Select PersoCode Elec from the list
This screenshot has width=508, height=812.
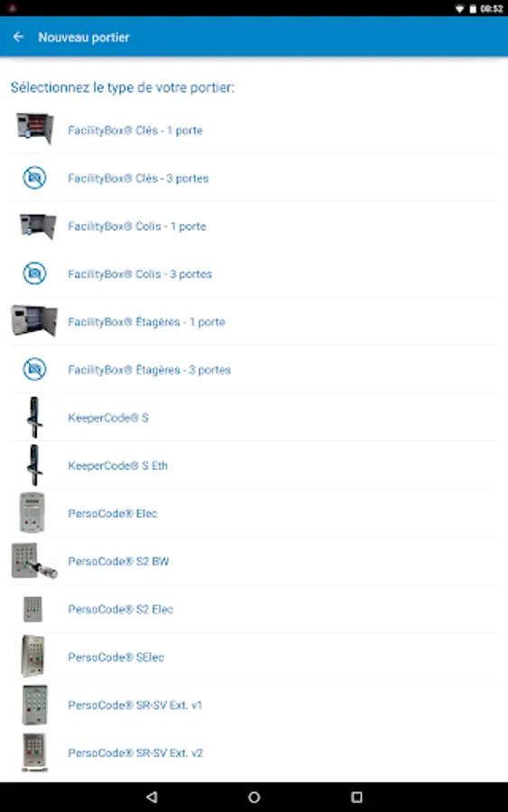[x=254, y=513]
